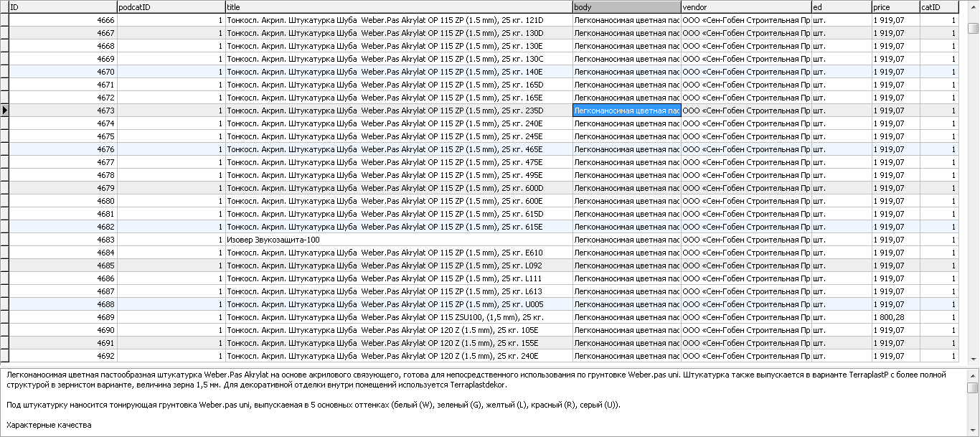Image resolution: width=980 pixels, height=437 pixels.
Task: Click the highlighted body cell of row 4673
Action: [626, 111]
